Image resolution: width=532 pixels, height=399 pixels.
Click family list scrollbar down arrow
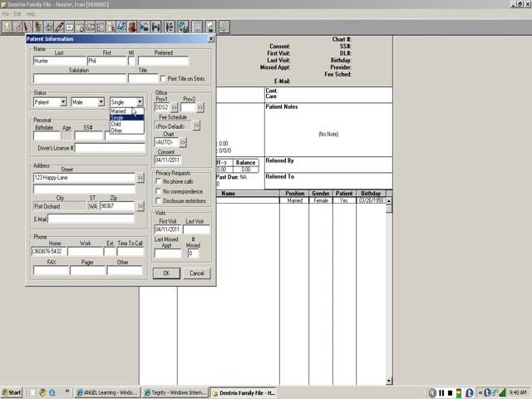pyautogui.click(x=389, y=381)
